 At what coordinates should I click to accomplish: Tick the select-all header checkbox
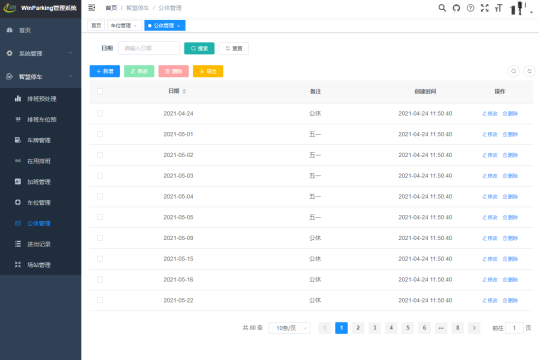tap(100, 91)
